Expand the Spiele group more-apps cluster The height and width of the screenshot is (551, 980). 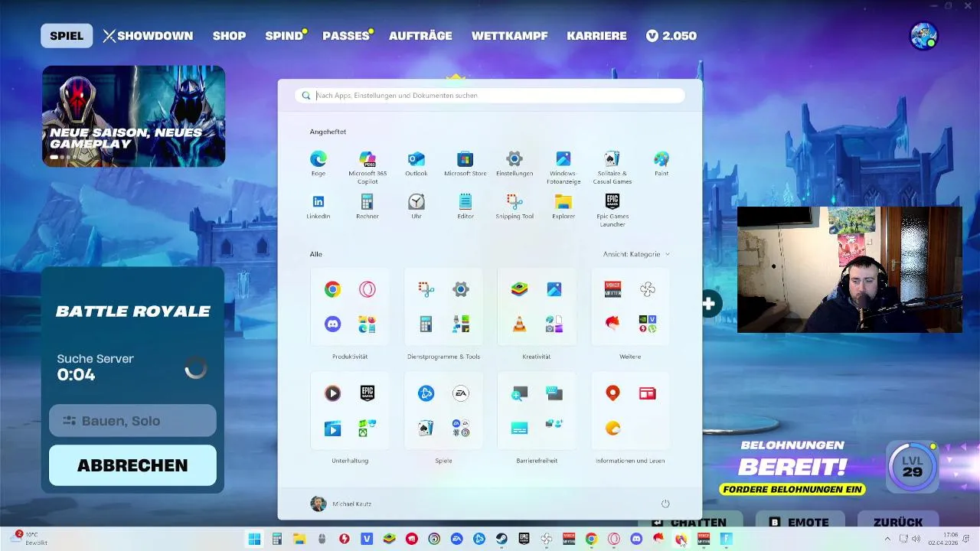[461, 429]
